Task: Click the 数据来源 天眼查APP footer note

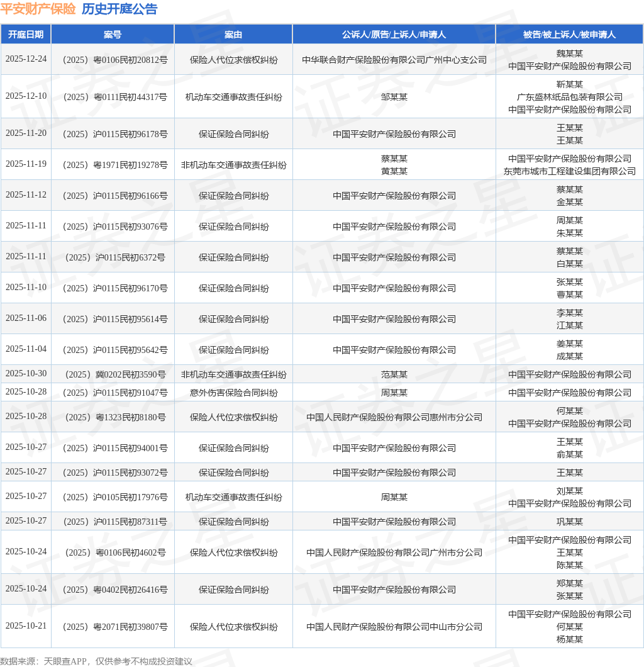Action: coord(96,661)
